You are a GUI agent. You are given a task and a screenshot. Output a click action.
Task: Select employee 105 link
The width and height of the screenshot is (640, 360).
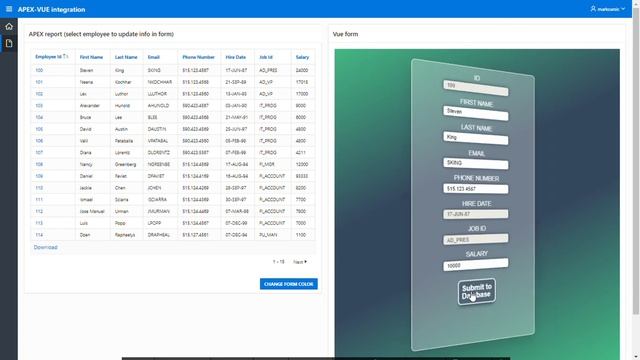pos(39,129)
